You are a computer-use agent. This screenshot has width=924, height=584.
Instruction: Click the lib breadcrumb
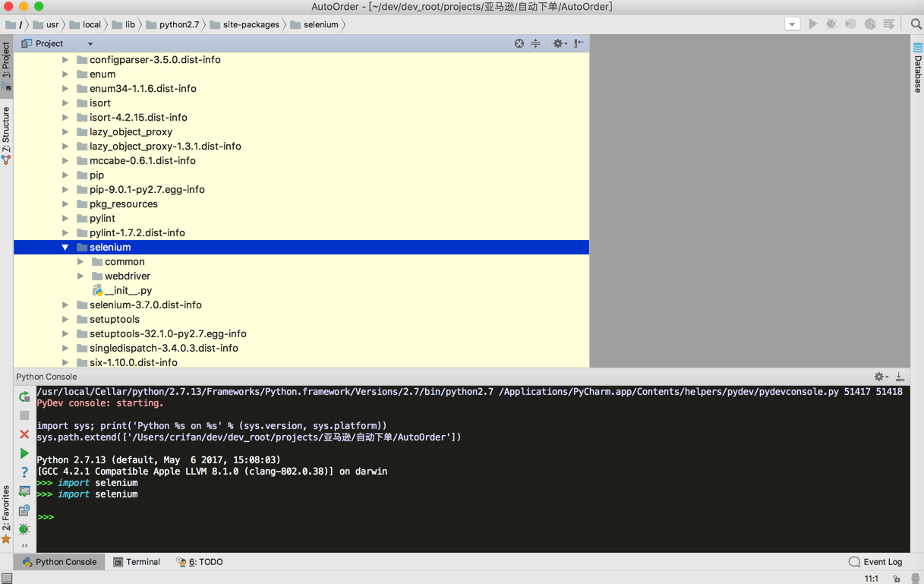coord(123,24)
